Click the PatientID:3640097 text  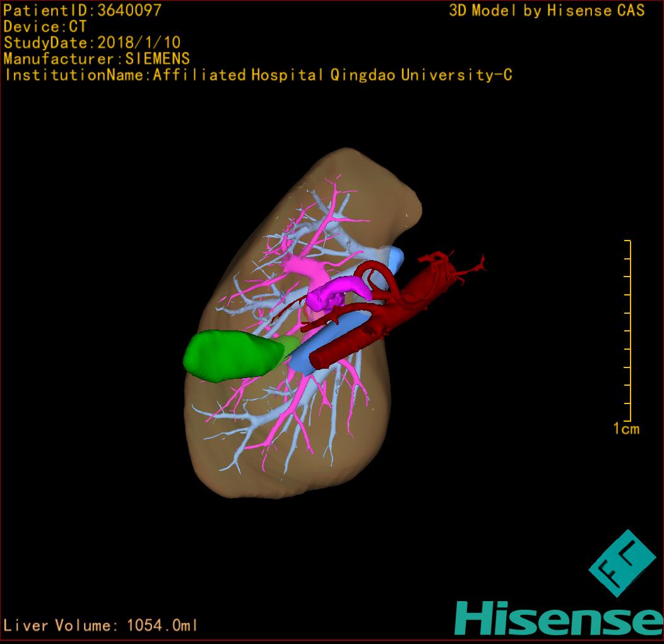pos(82,10)
